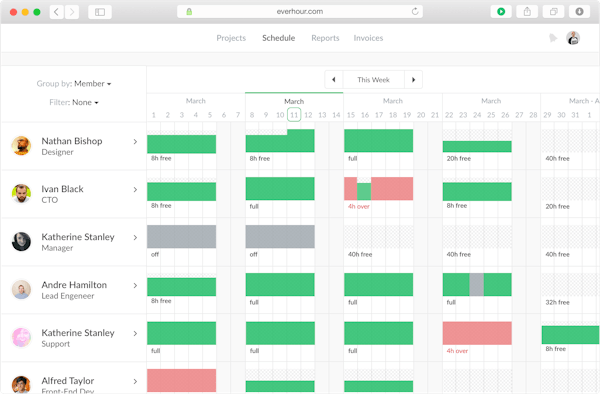Click the Everhour green timer extension icon
Screen dimensions: 600x394
501,12
